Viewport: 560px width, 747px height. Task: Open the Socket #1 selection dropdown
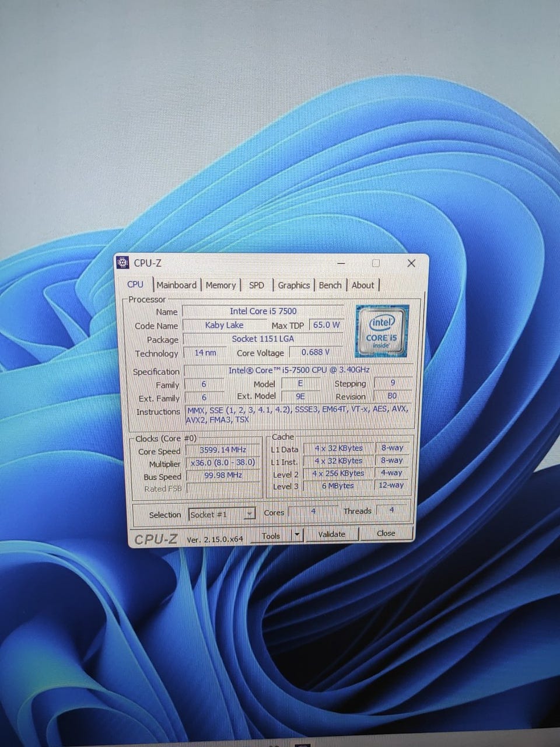point(222,514)
